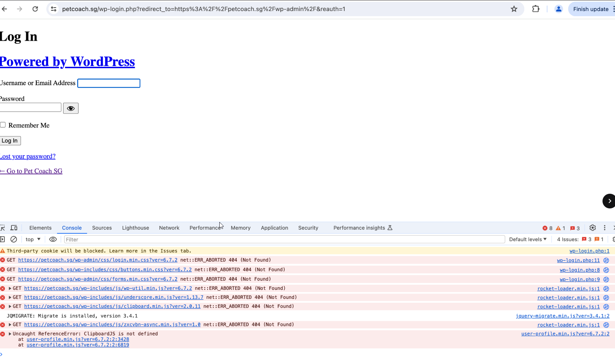
Task: Expand the zxcvbn-async.min.js GET error
Action: 10,325
